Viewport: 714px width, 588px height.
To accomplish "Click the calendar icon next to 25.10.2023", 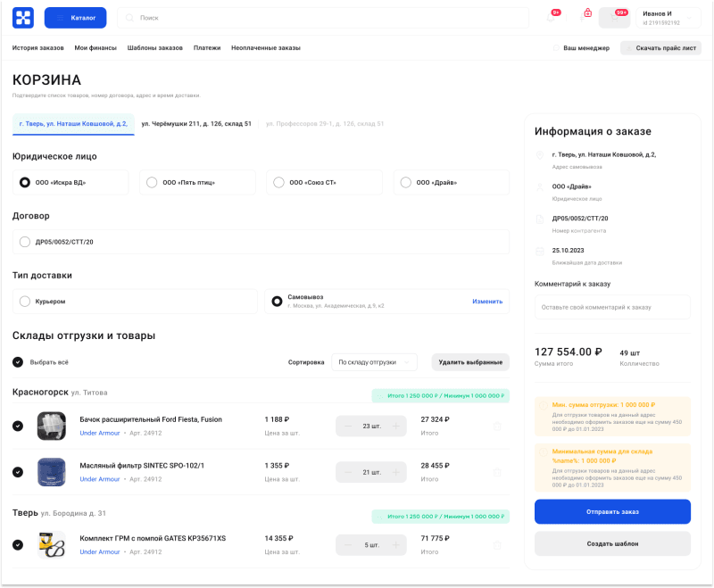I will point(540,252).
